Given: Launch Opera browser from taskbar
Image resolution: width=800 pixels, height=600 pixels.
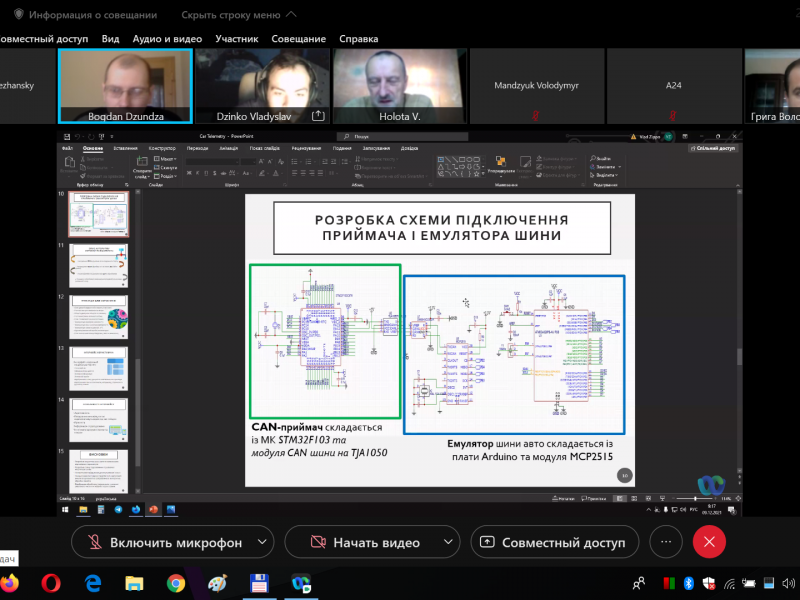Looking at the screenshot, I should [51, 582].
